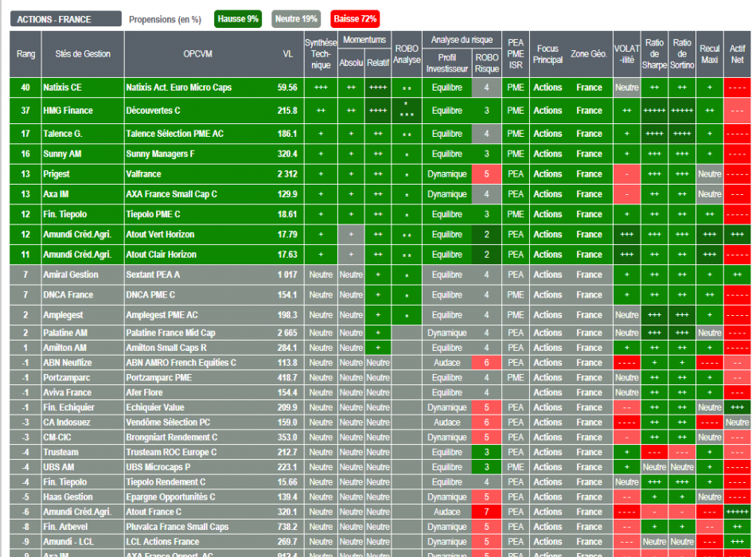Click the VL column header
This screenshot has height=557, width=756.
(x=288, y=54)
